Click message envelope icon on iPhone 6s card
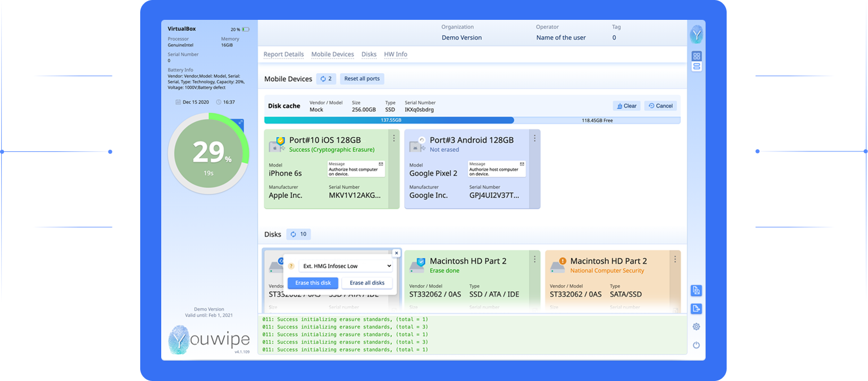 pos(381,164)
